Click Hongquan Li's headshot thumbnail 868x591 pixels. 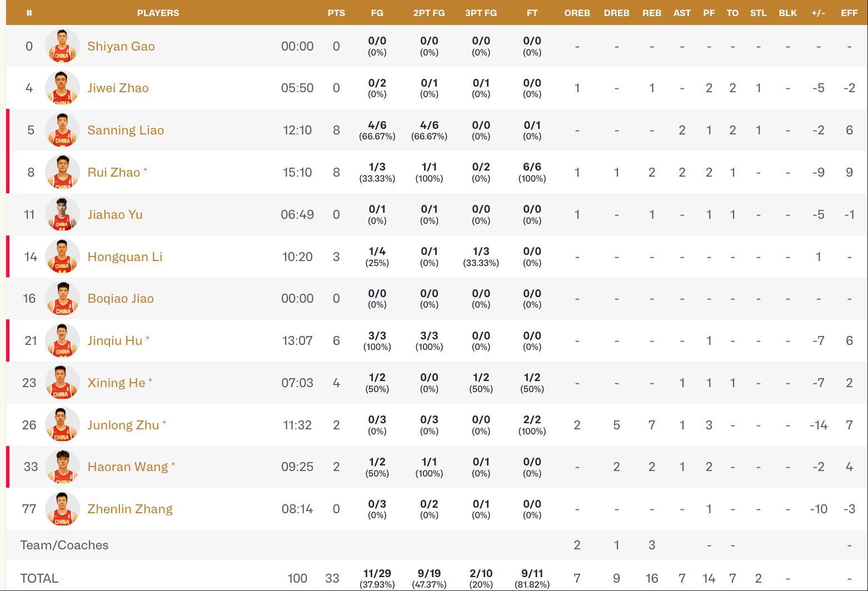pos(62,257)
